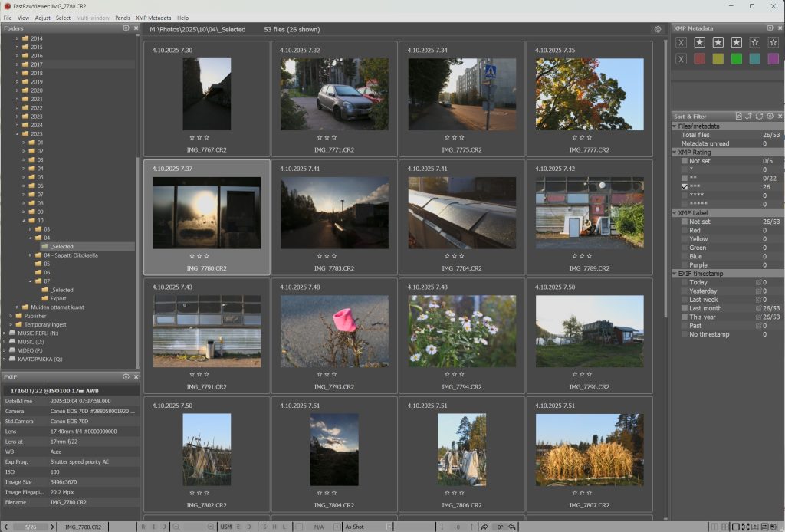Open thumbnail grid settings gear
Image resolution: width=785 pixels, height=532 pixels.
pos(657,29)
